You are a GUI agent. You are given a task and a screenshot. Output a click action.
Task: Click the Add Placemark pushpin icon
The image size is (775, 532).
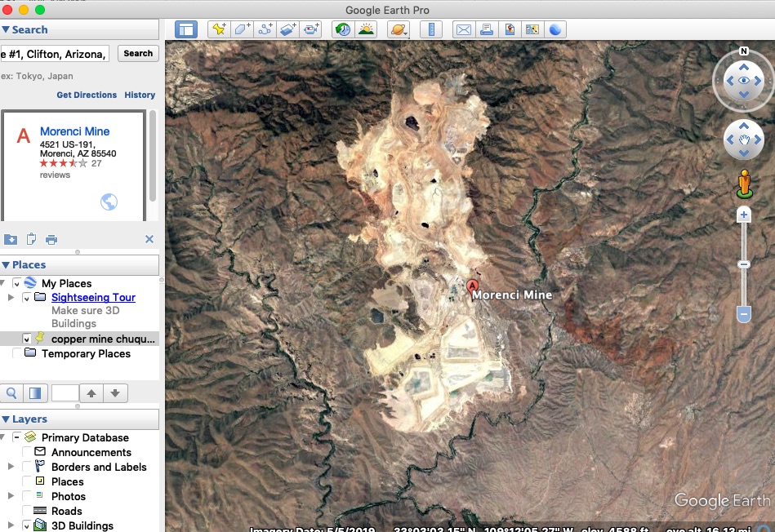tap(219, 29)
